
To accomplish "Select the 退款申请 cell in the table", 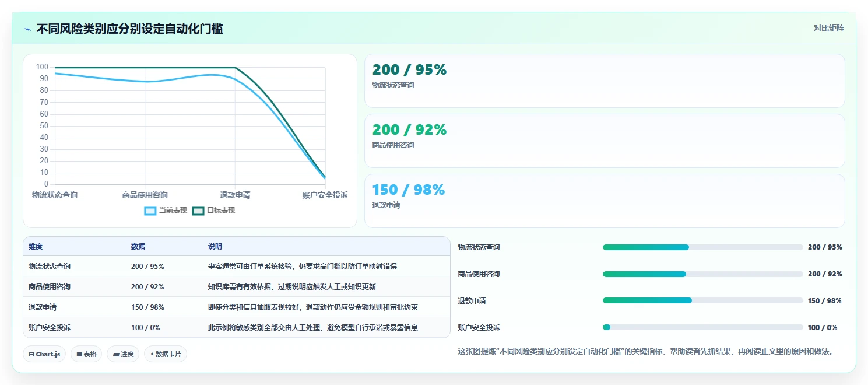I will pyautogui.click(x=43, y=307).
